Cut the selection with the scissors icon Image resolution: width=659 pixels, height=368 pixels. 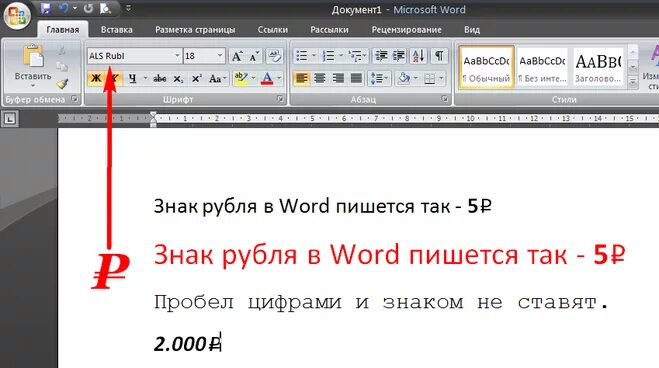pyautogui.click(x=62, y=51)
